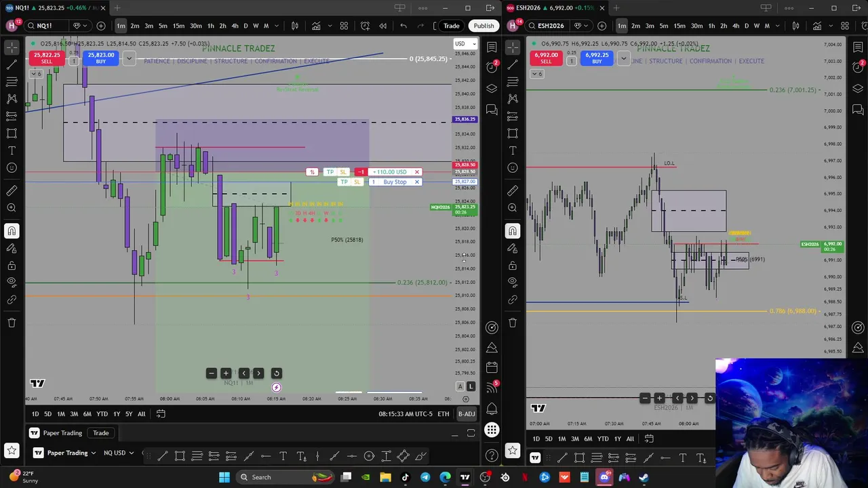Open help center icon in NQ1! right sidebar
868x488 pixels.
point(492,455)
